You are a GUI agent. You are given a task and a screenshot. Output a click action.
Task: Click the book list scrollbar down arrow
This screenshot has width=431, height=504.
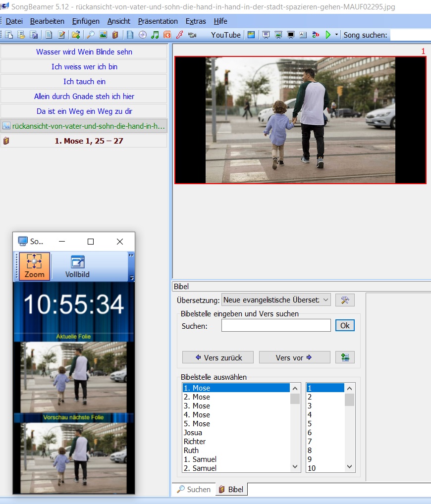(295, 467)
